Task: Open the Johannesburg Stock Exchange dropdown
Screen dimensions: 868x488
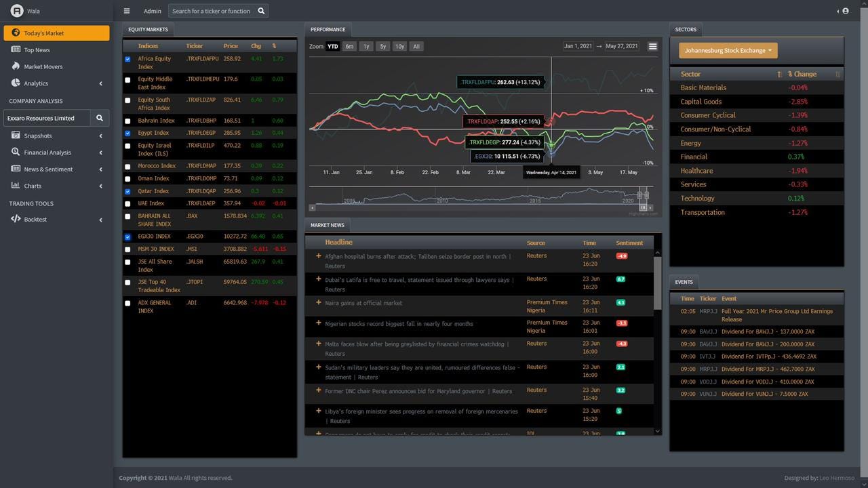Action: 728,50
